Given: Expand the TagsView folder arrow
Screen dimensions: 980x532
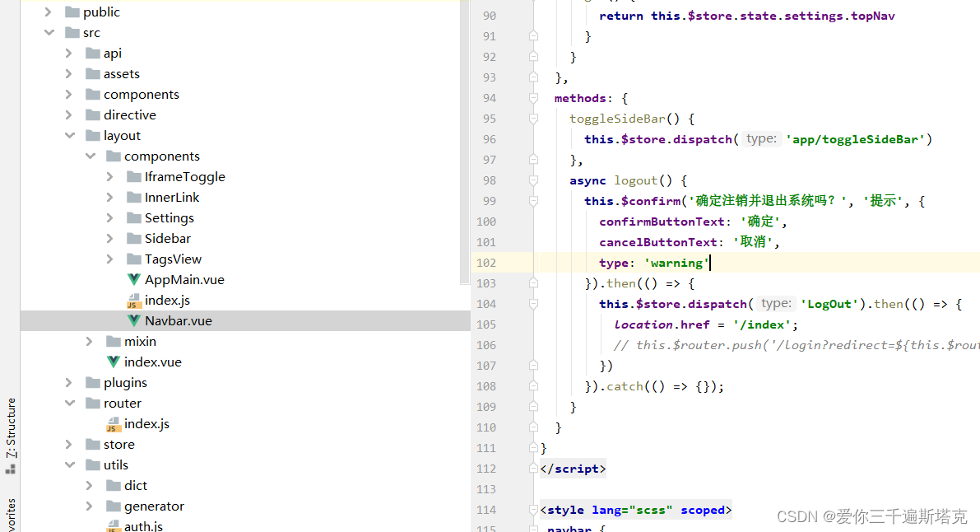Looking at the screenshot, I should [x=110, y=259].
